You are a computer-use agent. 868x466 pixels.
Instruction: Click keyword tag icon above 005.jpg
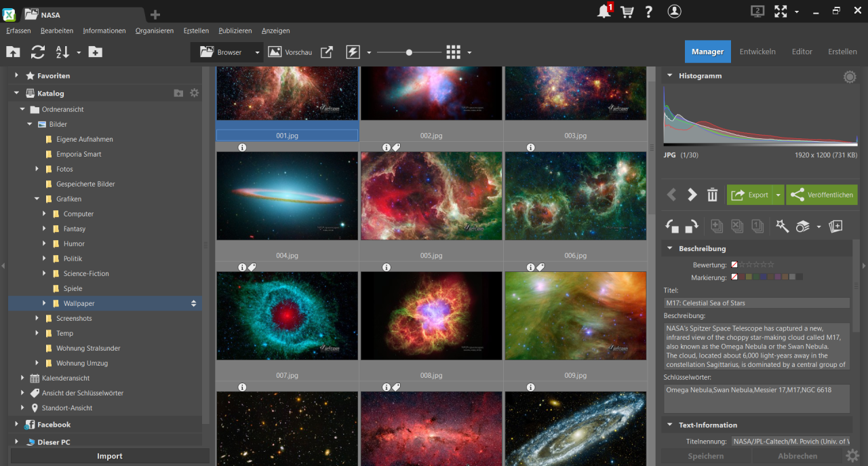[x=396, y=147]
